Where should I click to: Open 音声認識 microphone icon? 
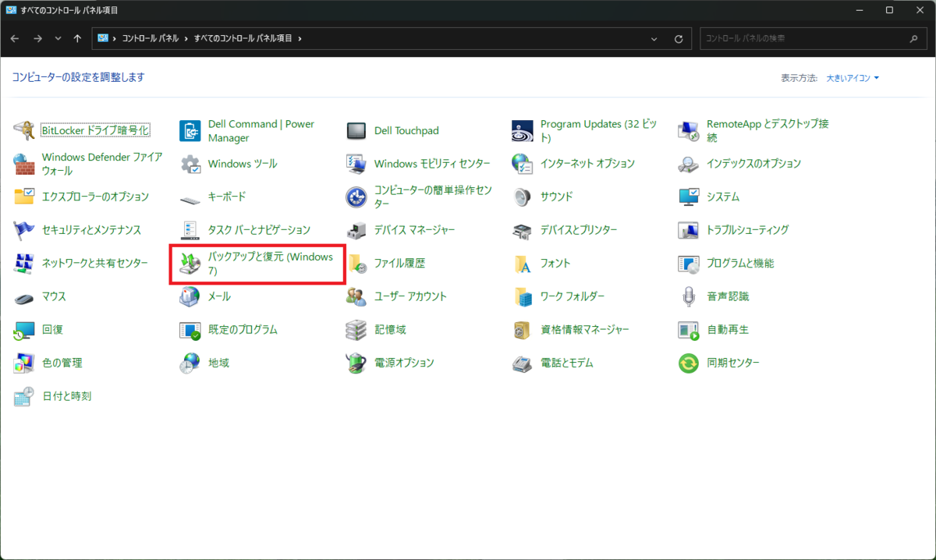[689, 296]
